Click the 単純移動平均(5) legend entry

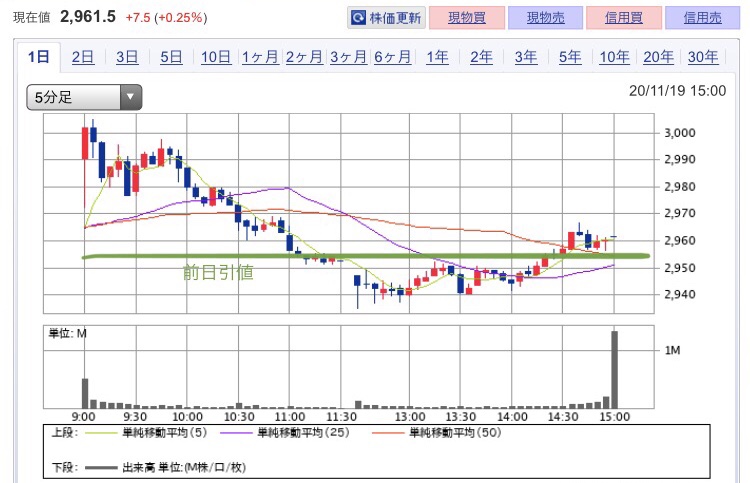[146, 433]
